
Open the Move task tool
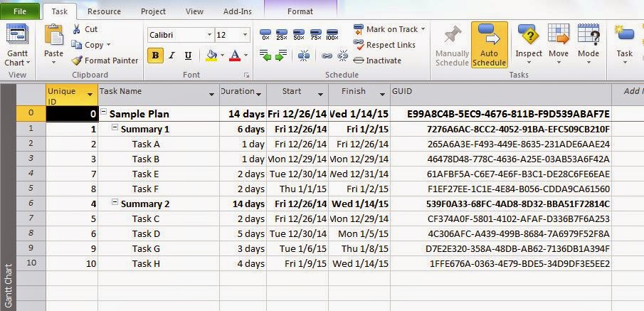(x=559, y=43)
